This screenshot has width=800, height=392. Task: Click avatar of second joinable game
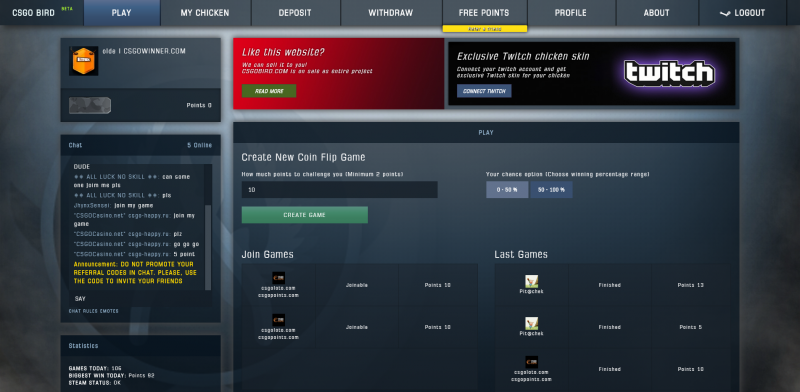279,320
